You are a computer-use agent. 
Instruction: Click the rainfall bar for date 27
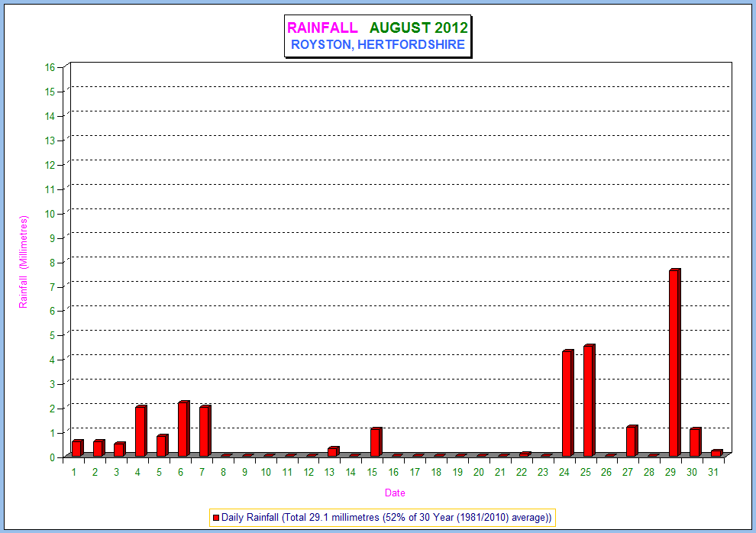632,441
